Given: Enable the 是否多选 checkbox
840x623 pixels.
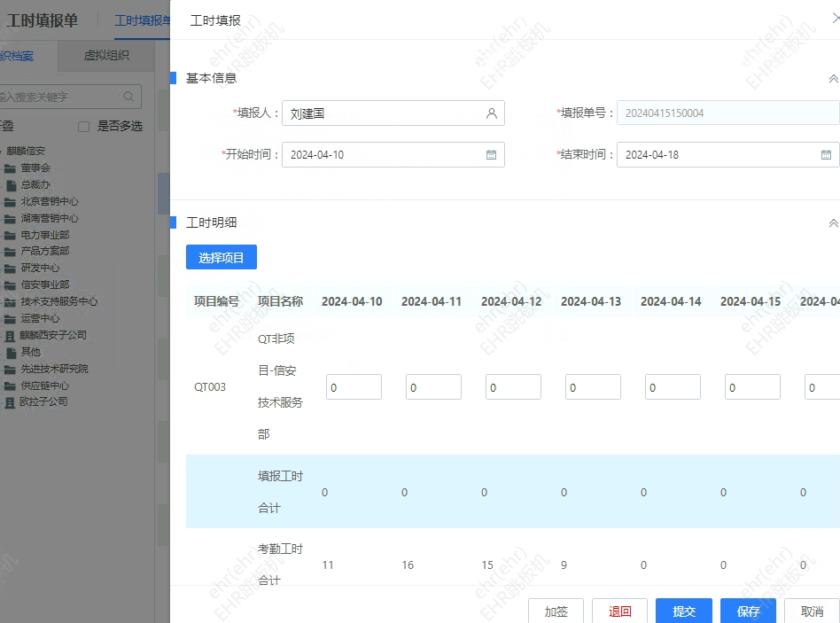Looking at the screenshot, I should click(83, 126).
